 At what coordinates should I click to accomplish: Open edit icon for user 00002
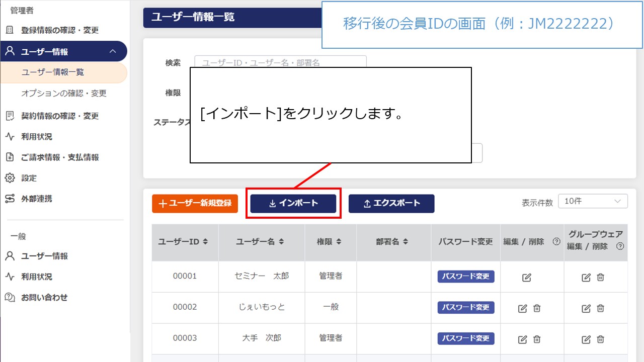click(x=523, y=308)
